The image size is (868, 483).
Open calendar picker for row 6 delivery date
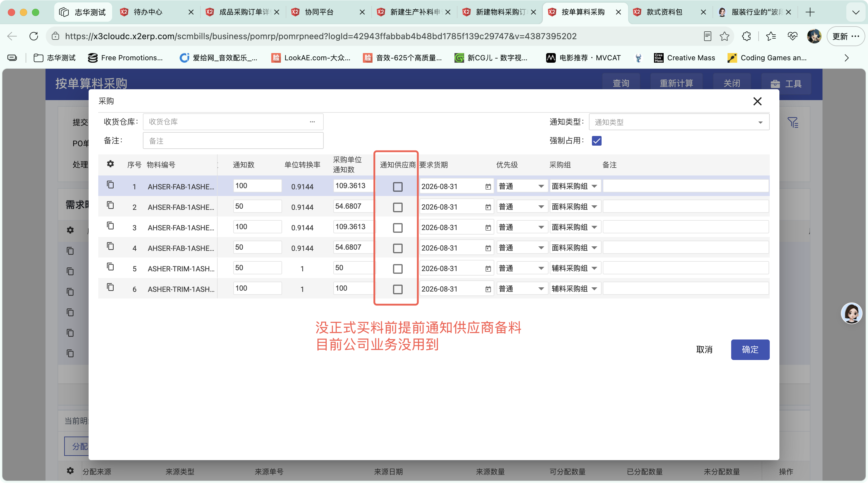(x=488, y=289)
